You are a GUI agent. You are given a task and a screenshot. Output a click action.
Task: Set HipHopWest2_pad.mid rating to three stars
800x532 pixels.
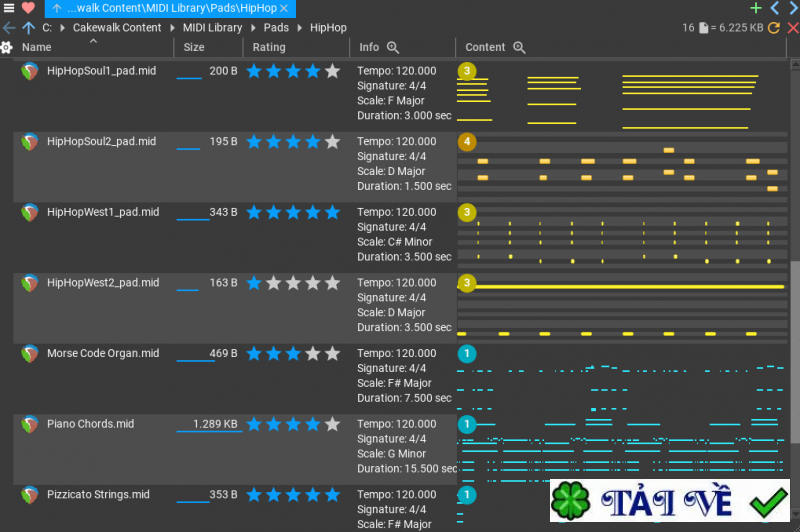(x=293, y=283)
